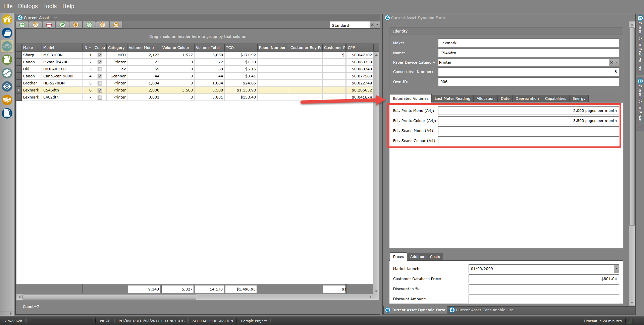This screenshot has height=325, width=644.
Task: Toggle Colour checkbox for CanoScan 9000F
Action: coord(100,76)
